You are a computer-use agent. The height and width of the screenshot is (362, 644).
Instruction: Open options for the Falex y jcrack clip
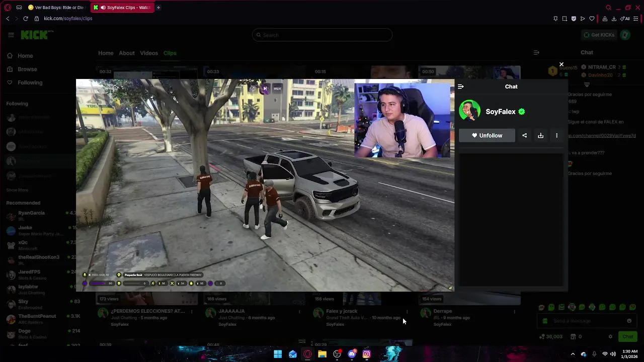tap(407, 312)
